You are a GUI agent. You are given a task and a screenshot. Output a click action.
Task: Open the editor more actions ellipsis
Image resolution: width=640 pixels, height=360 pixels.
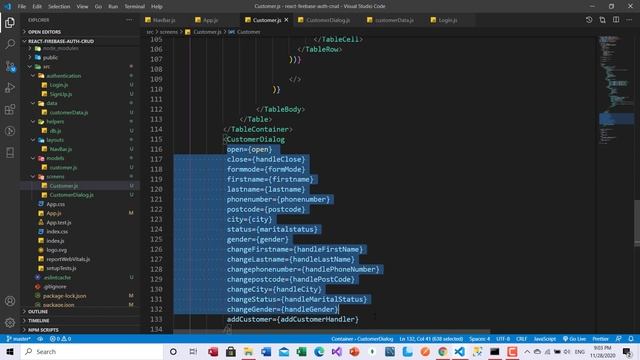point(629,20)
